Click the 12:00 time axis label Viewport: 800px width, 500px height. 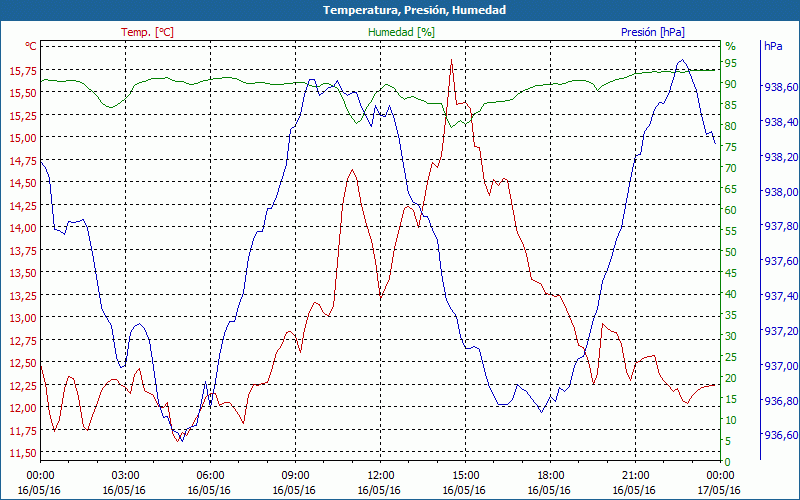click(x=380, y=474)
